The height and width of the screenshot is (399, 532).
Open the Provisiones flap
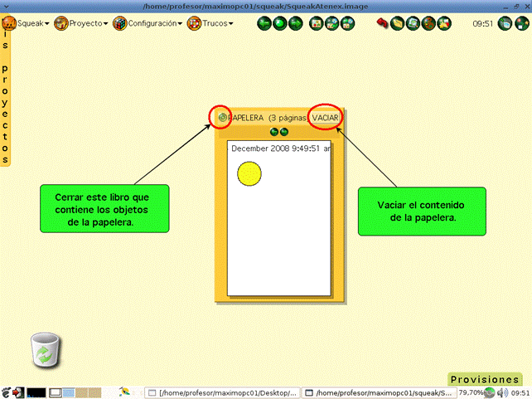484,379
